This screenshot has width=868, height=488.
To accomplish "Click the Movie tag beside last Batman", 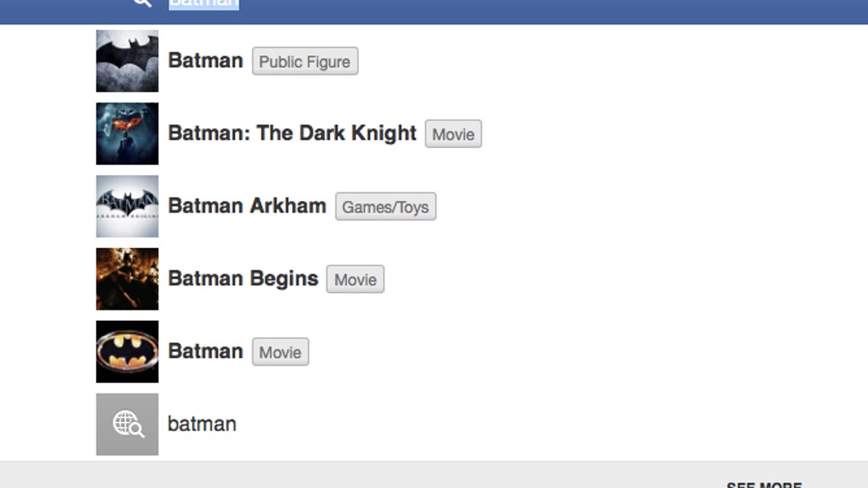I will click(x=280, y=352).
